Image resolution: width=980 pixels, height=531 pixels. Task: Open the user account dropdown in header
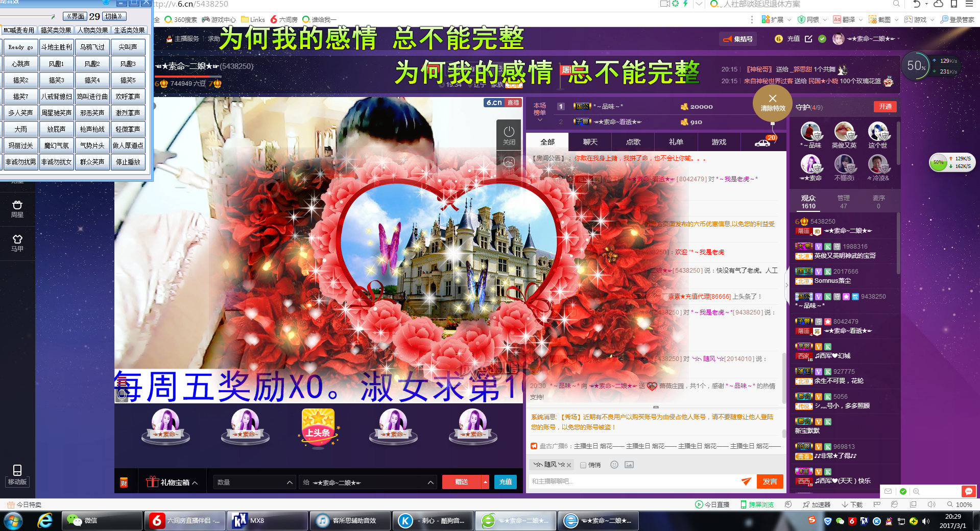coord(899,39)
